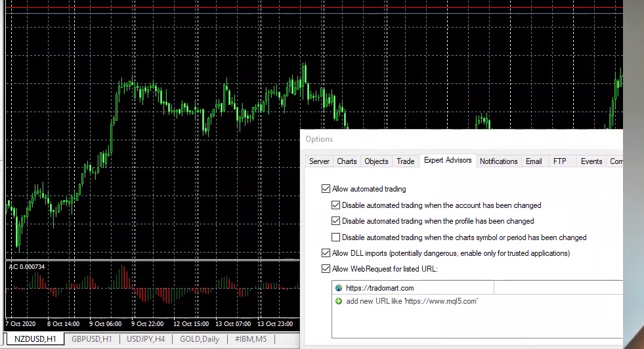644x349 pixels.
Task: Click the globe icon beside tradomart URL
Action: point(339,288)
